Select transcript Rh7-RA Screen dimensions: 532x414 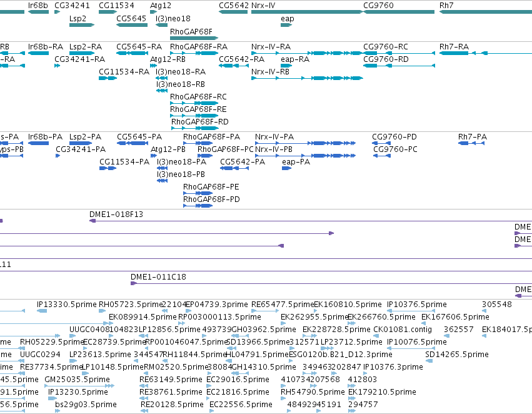pyautogui.click(x=454, y=46)
